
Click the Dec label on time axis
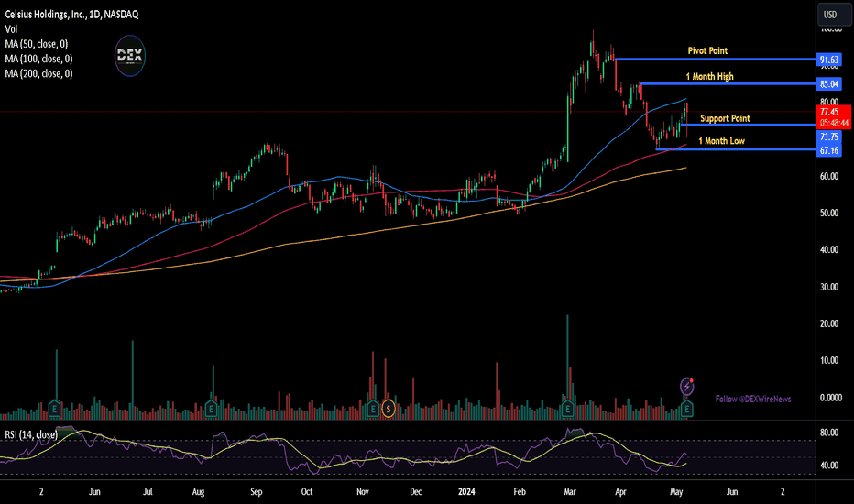(x=416, y=491)
